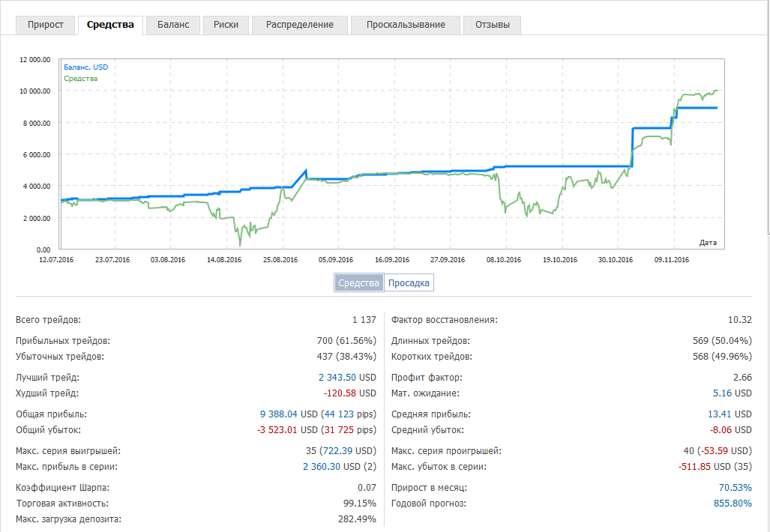The height and width of the screenshot is (532, 770).
Task: Click the Баланс, USD legend entry
Action: (x=86, y=67)
